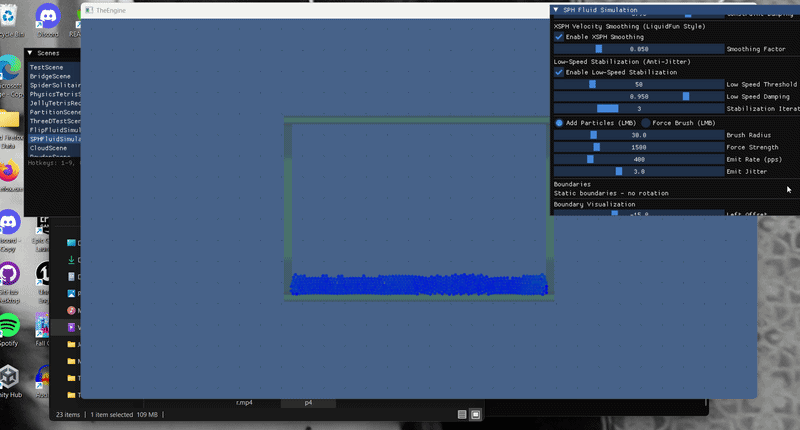Viewport: 800px width, 430px height.
Task: Switch file explorer to details view icon
Action: (x=462, y=415)
